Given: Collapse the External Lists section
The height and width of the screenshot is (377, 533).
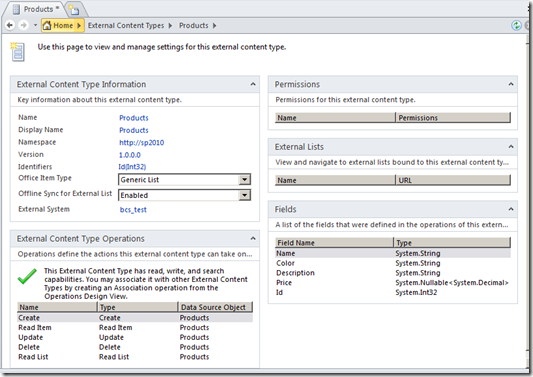Looking at the screenshot, I should coord(511,147).
